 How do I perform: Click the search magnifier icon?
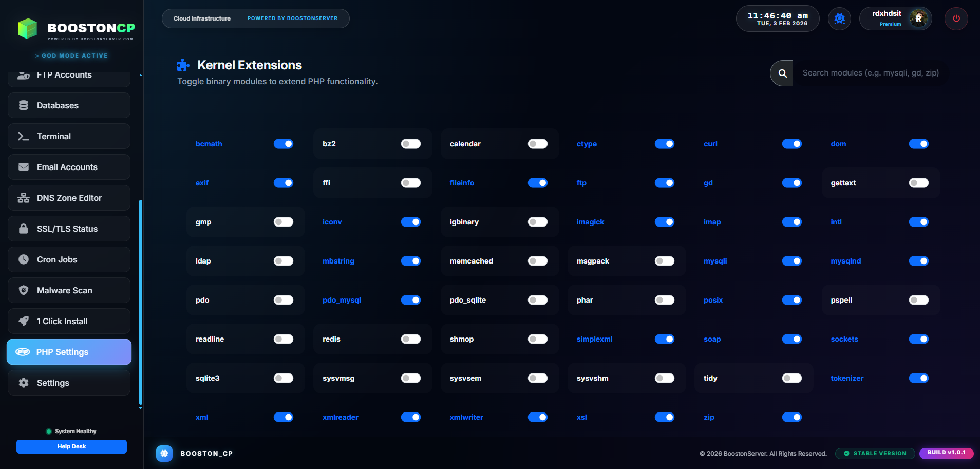[781, 73]
